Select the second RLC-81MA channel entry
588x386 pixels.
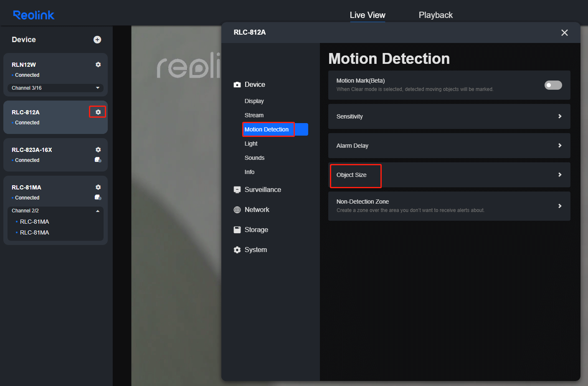pos(35,232)
